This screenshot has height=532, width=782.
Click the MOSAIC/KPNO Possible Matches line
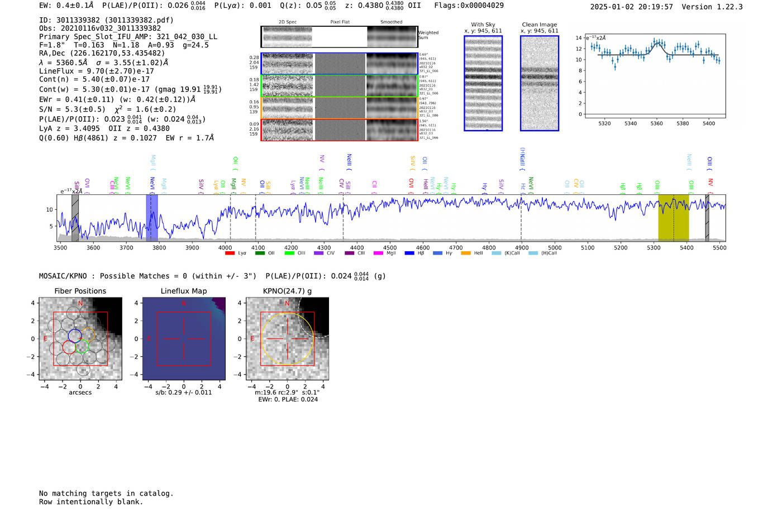pyautogui.click(x=212, y=276)
